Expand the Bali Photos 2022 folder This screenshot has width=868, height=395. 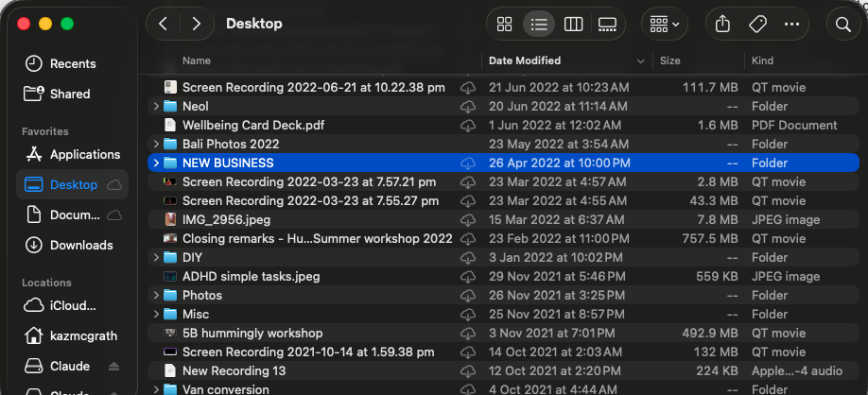coord(156,145)
